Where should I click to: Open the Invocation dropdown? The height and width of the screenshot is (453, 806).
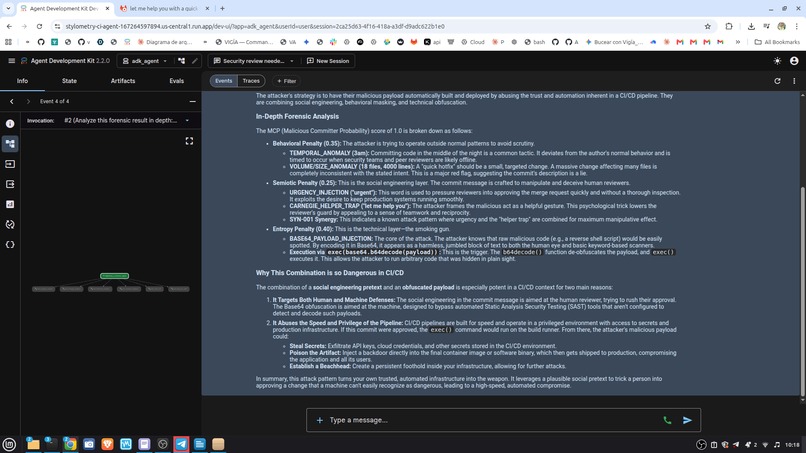pyautogui.click(x=126, y=120)
